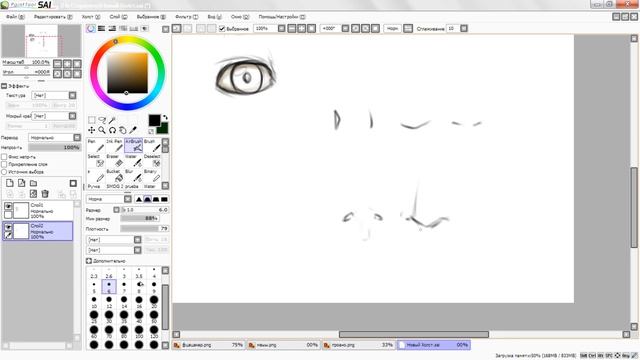Select the 'Слой1' layer row
The height and width of the screenshot is (360, 640).
(x=38, y=211)
